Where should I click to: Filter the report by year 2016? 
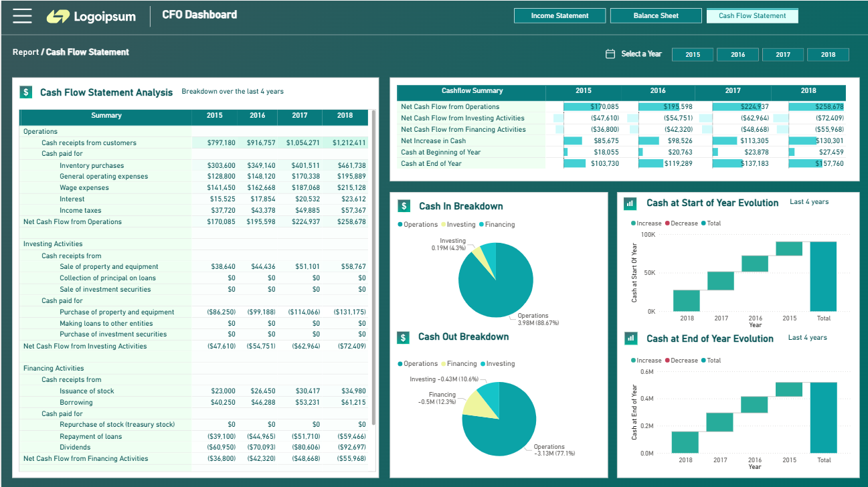[737, 55]
